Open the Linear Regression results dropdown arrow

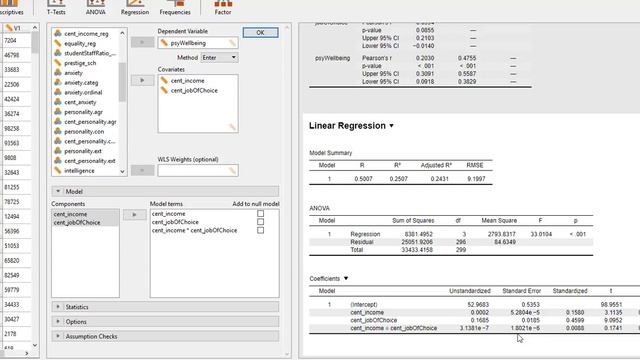pos(391,126)
